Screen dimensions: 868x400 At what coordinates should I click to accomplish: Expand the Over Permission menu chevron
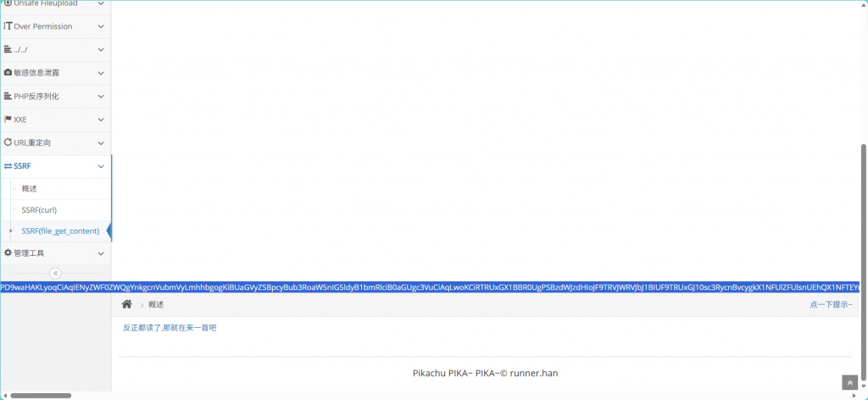coord(101,27)
